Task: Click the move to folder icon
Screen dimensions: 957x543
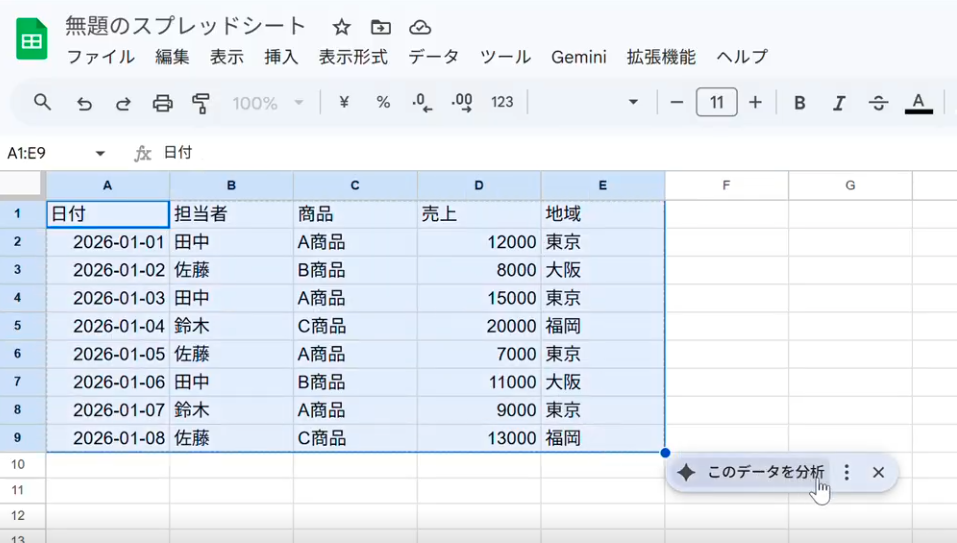Action: coord(381,27)
